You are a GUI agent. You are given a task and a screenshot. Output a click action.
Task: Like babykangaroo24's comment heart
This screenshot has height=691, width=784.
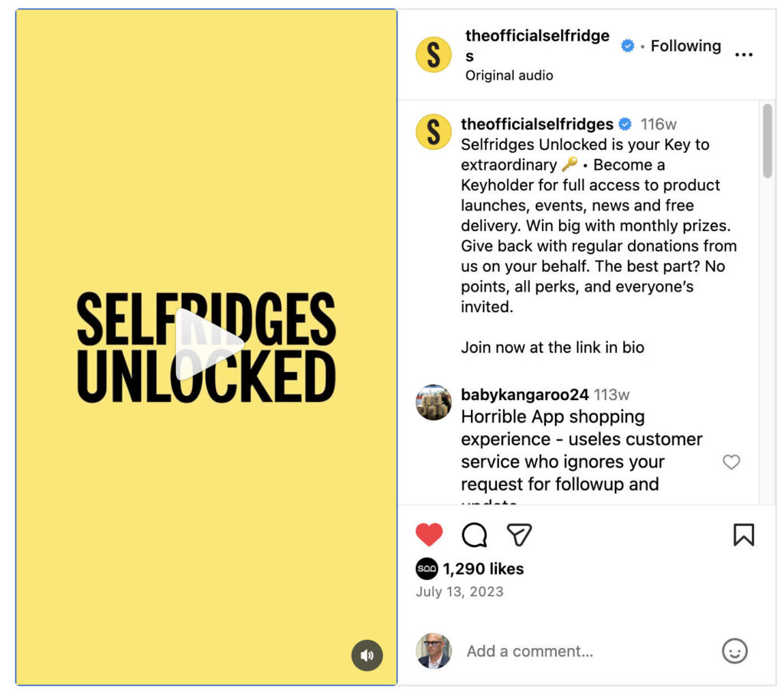tap(731, 461)
